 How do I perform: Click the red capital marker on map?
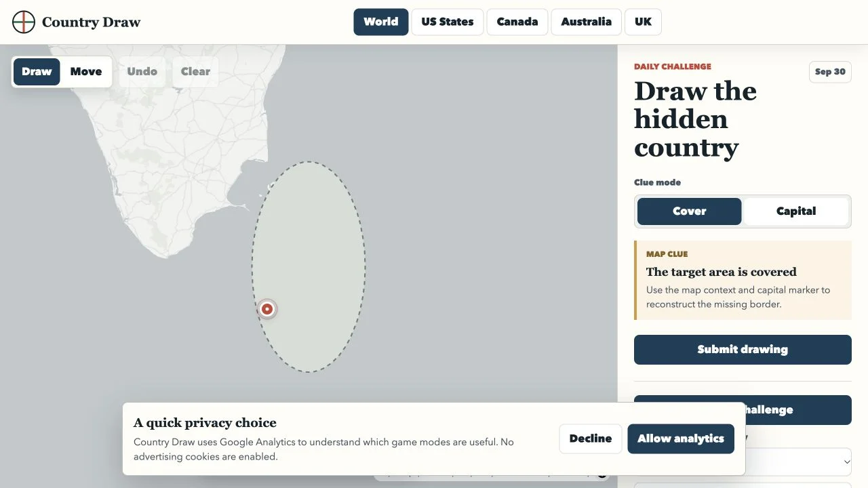coord(267,309)
